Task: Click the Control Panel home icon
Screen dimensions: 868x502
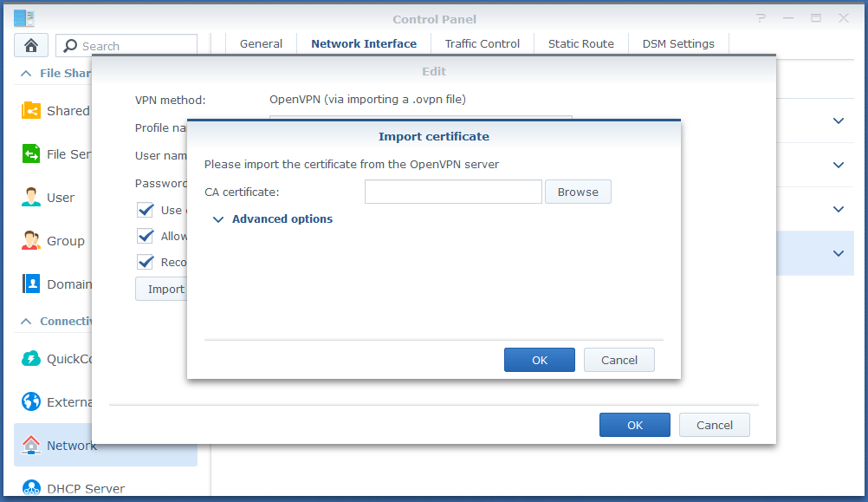Action: [x=31, y=45]
